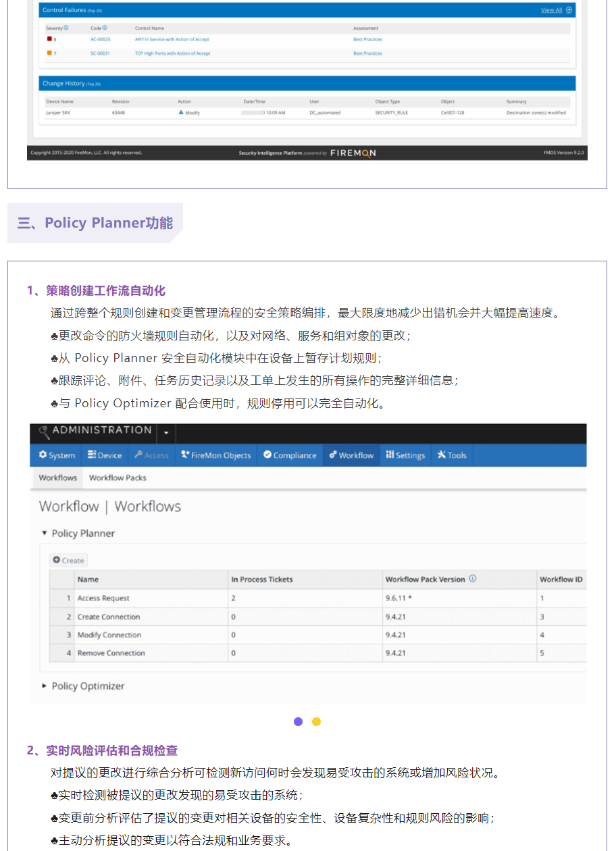Switch to the Workflow Packs sub-tab
Screen dimensions: 616x851
point(118,478)
